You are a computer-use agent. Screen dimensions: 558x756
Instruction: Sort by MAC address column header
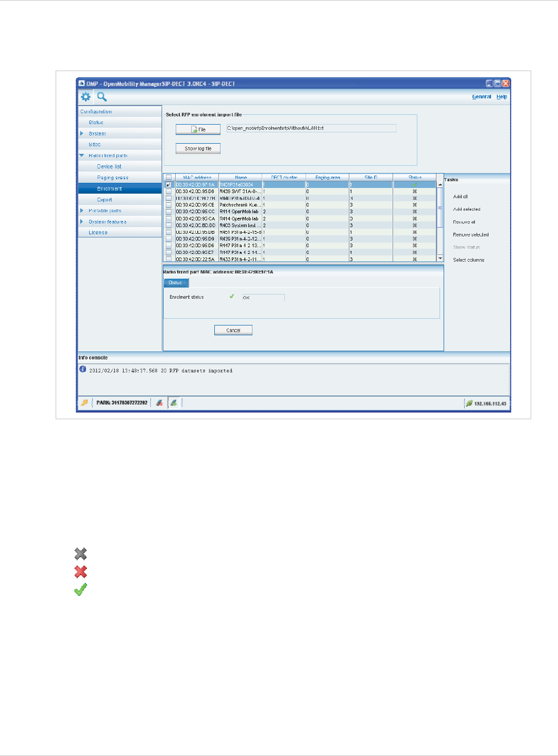click(x=197, y=177)
